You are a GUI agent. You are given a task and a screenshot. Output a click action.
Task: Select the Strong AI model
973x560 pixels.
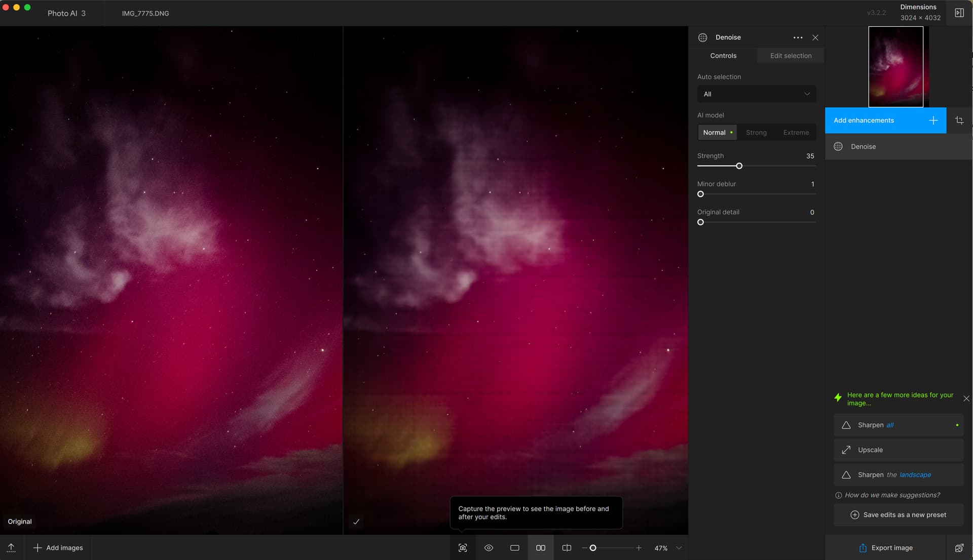coord(756,133)
